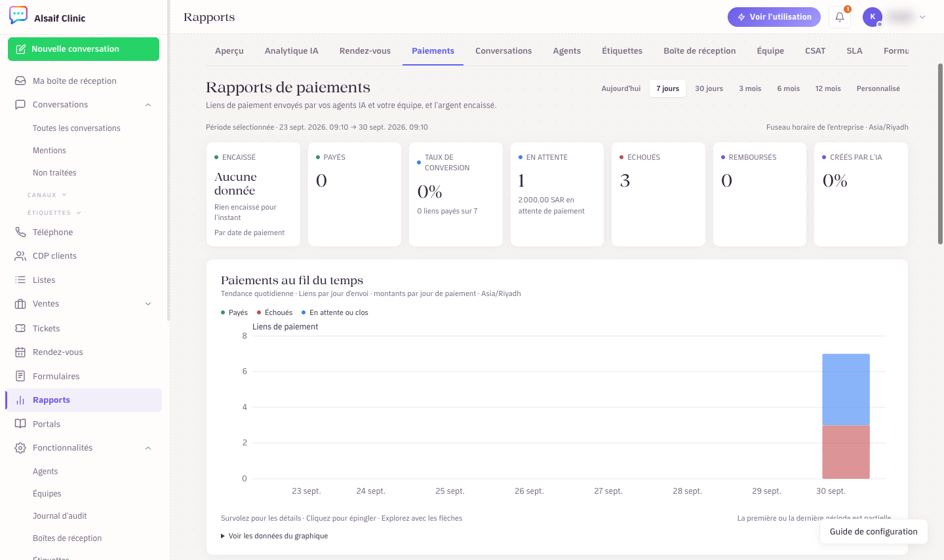Switch to the Rendez-vous reports tab
Screen dimensions: 944x560
pos(365,50)
